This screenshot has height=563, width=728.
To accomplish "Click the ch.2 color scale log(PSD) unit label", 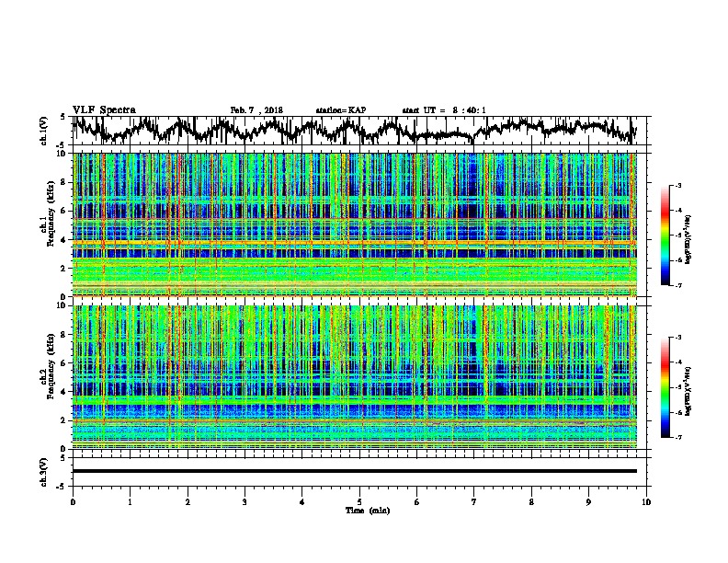I will pos(688,391).
